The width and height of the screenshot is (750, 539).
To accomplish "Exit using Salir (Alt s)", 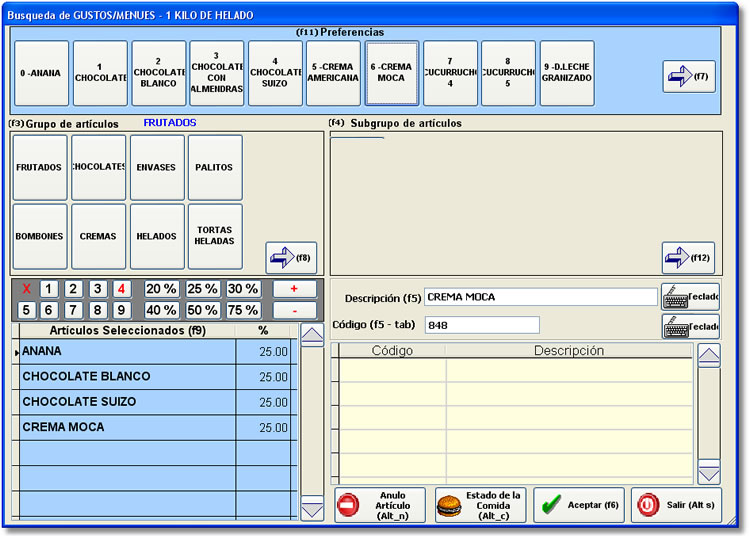I will (676, 505).
